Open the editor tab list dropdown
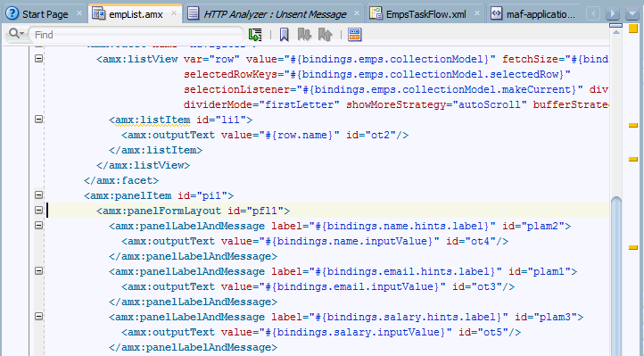Image resolution: width=644 pixels, height=356 pixels. (632, 14)
